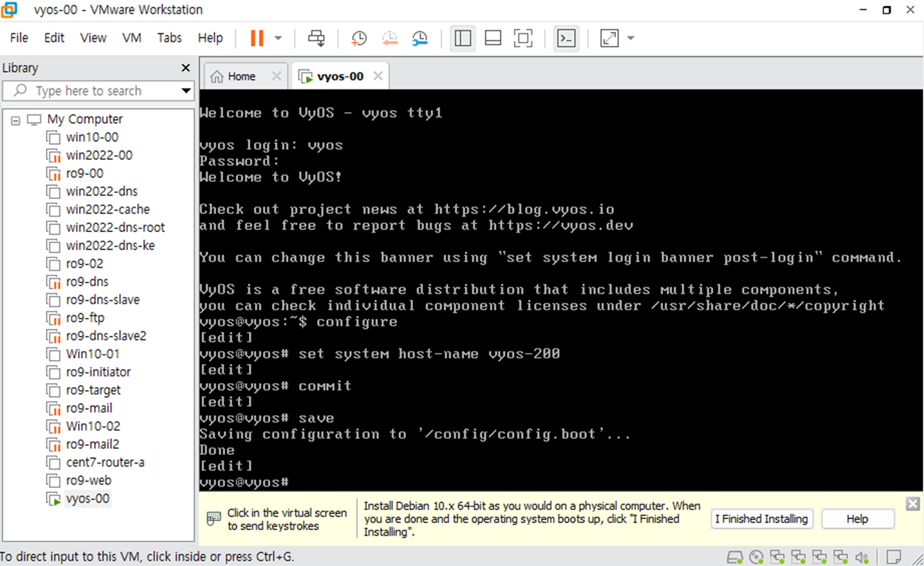
Task: Close the vyos-00 tab
Action: tap(378, 76)
